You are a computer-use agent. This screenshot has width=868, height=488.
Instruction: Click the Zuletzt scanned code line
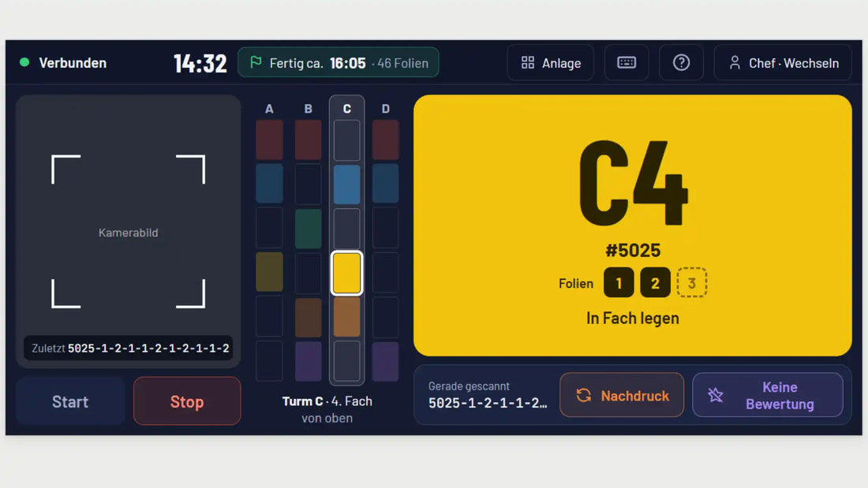(x=129, y=348)
